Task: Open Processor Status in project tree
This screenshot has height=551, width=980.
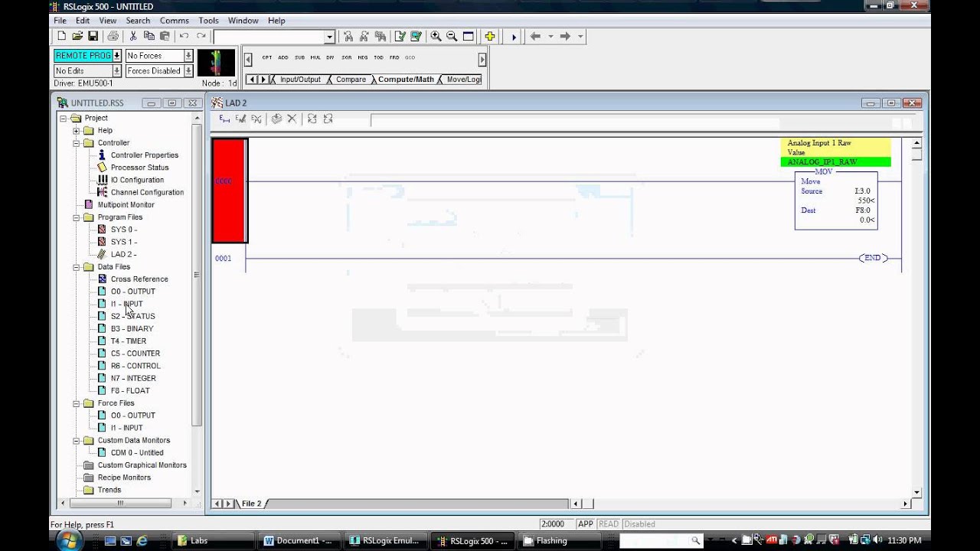Action: click(x=139, y=168)
